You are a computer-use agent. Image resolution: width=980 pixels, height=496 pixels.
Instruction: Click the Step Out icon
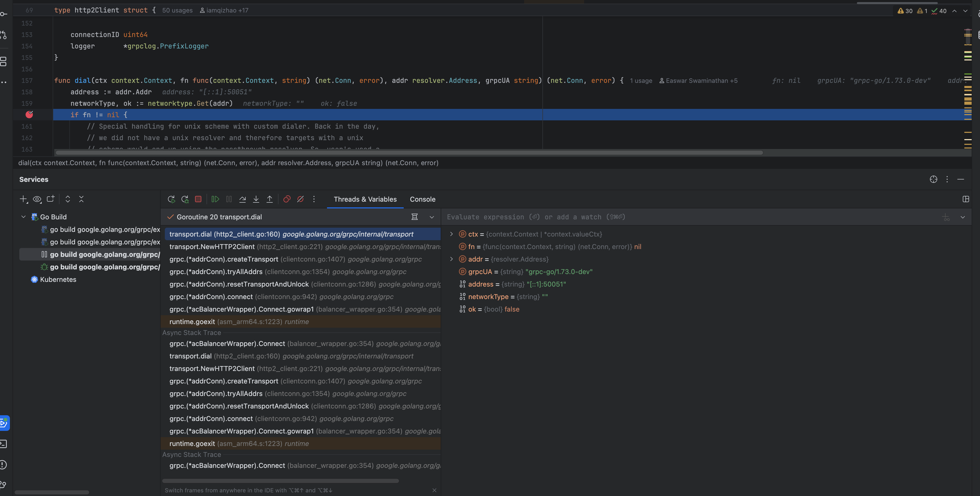(270, 199)
